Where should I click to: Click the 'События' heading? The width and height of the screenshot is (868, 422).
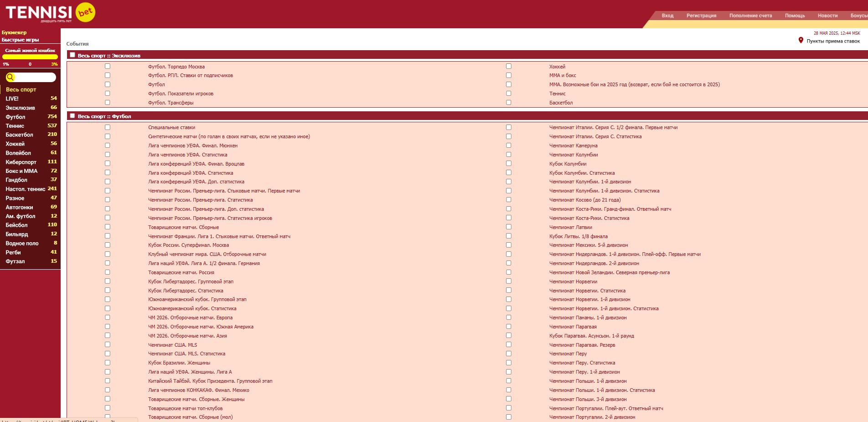pyautogui.click(x=77, y=44)
